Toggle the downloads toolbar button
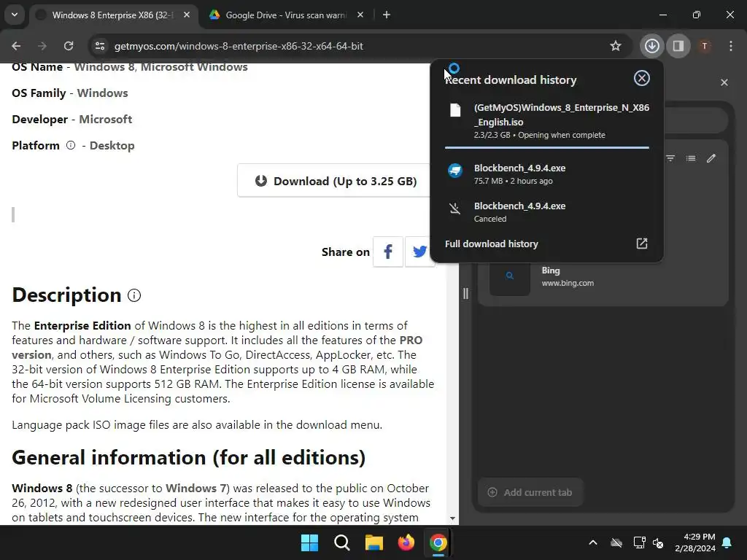 coord(651,46)
